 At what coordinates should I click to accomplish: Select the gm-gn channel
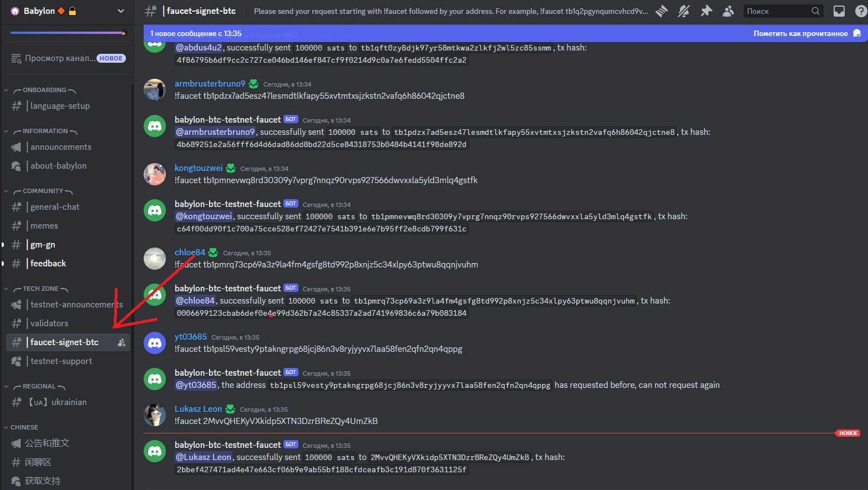(68, 245)
